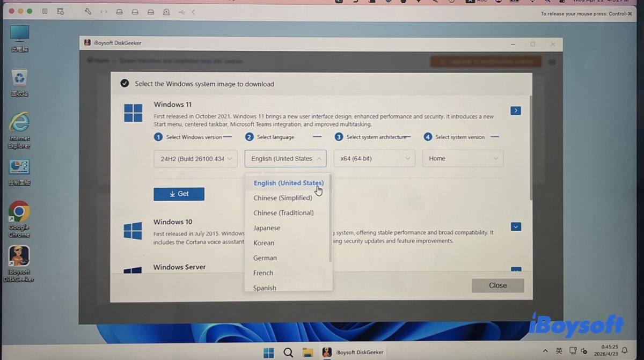Open the Windows Start menu
The image size is (644, 360).
269,352
